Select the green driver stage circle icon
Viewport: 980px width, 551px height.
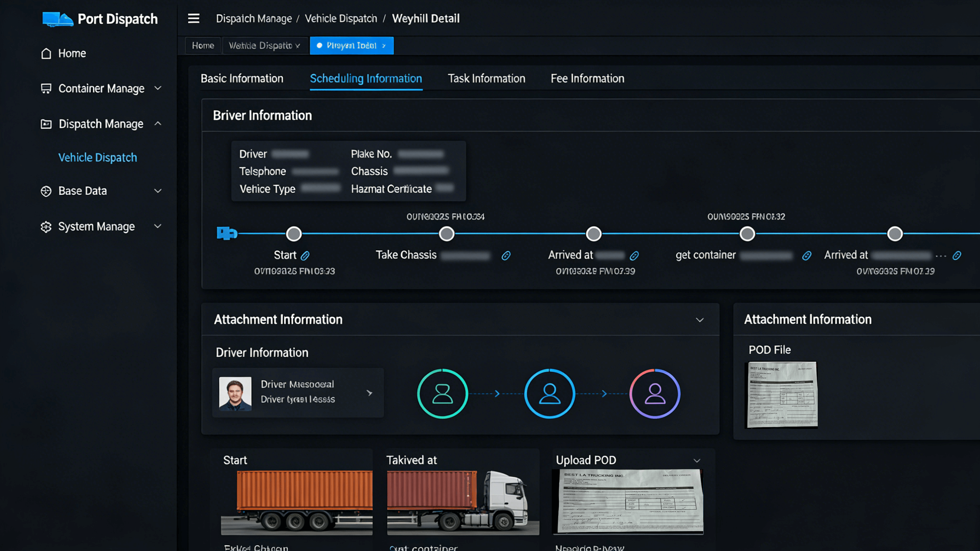443,393
